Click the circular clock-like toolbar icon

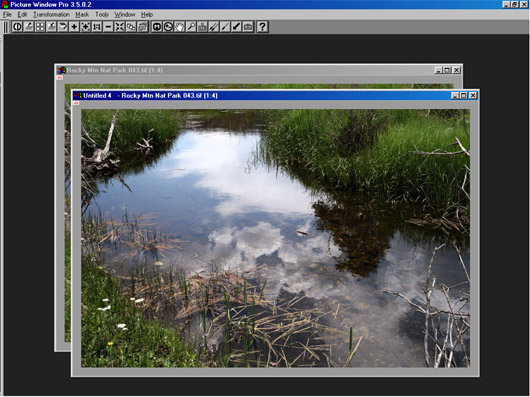click(168, 27)
